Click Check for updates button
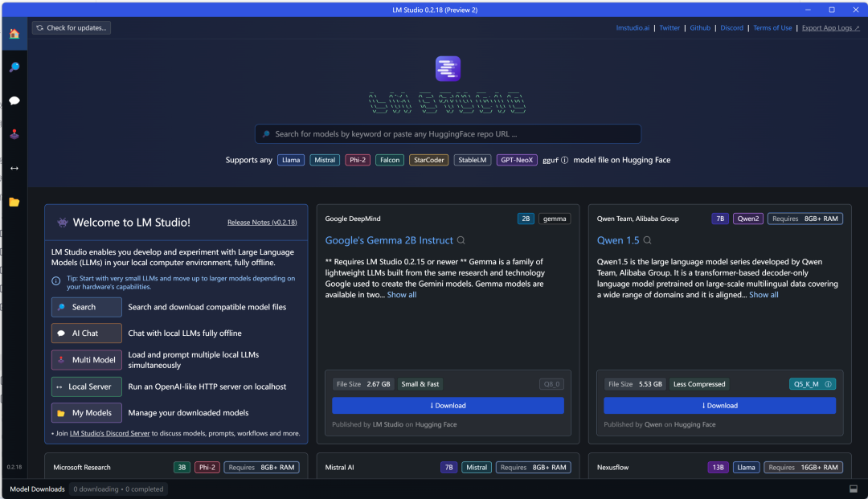The height and width of the screenshot is (499, 868). coord(72,27)
